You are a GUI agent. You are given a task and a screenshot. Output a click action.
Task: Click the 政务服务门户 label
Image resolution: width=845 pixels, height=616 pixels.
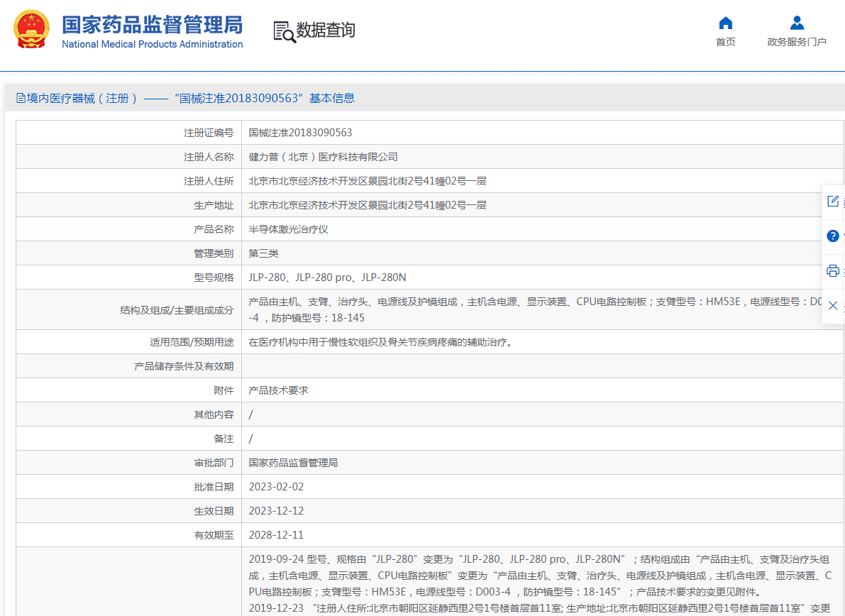click(797, 42)
